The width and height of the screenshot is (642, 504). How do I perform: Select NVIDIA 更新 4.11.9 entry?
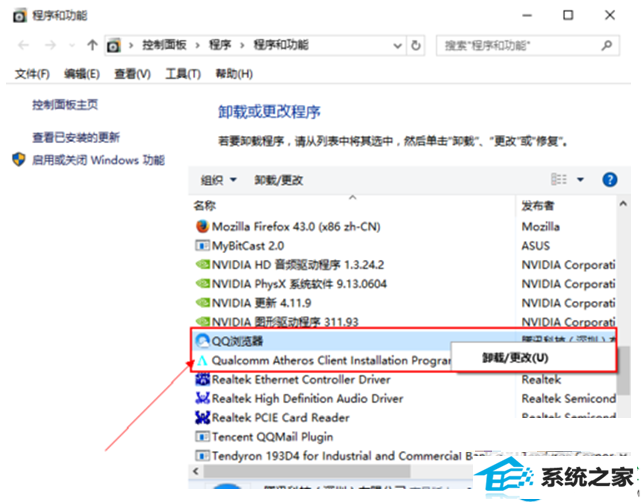tap(261, 303)
